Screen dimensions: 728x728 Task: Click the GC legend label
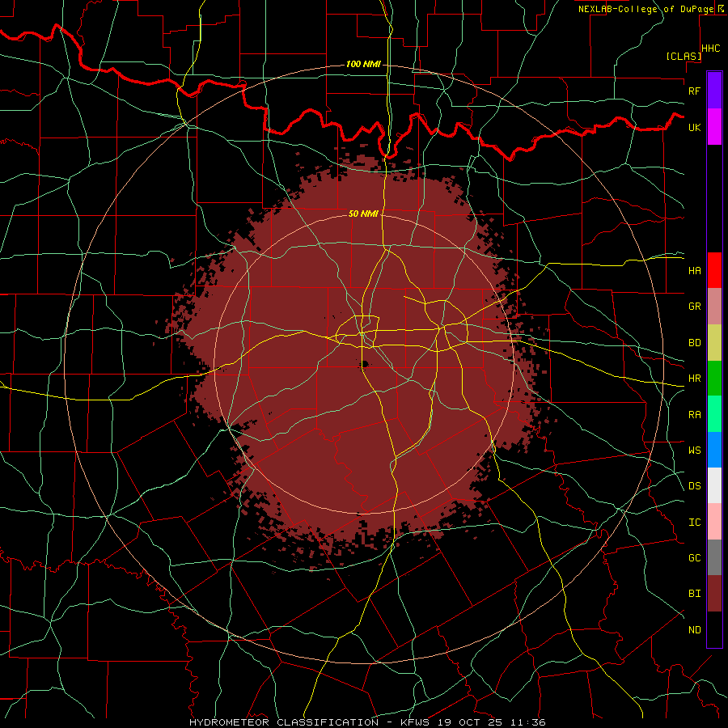[694, 558]
